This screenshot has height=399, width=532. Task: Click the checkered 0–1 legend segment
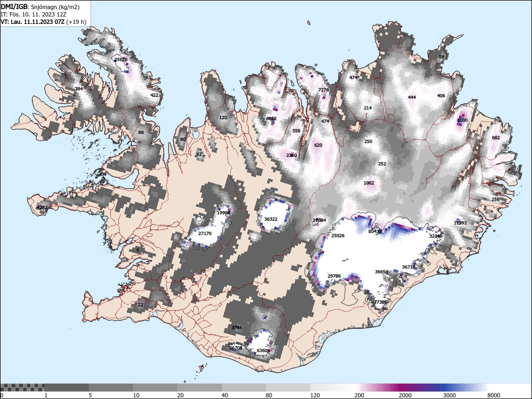tap(22, 387)
